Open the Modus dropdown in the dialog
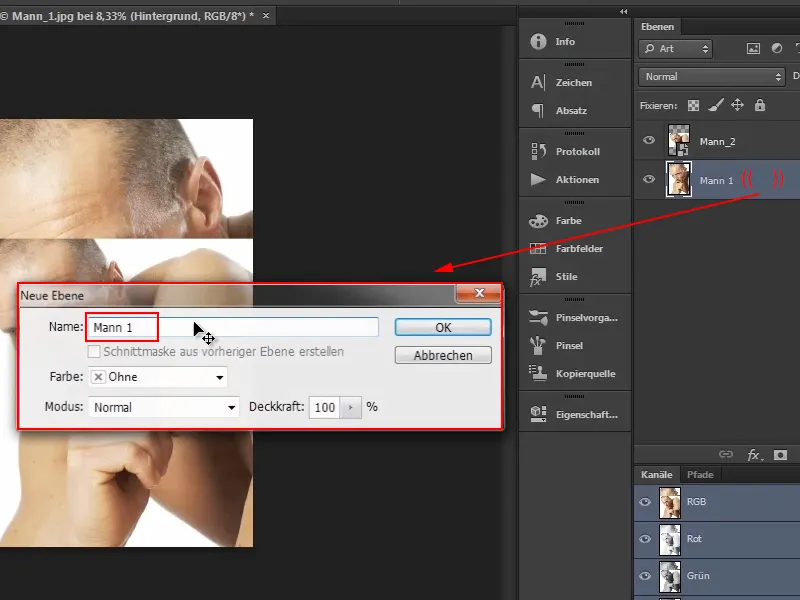The width and height of the screenshot is (800, 600). [164, 407]
